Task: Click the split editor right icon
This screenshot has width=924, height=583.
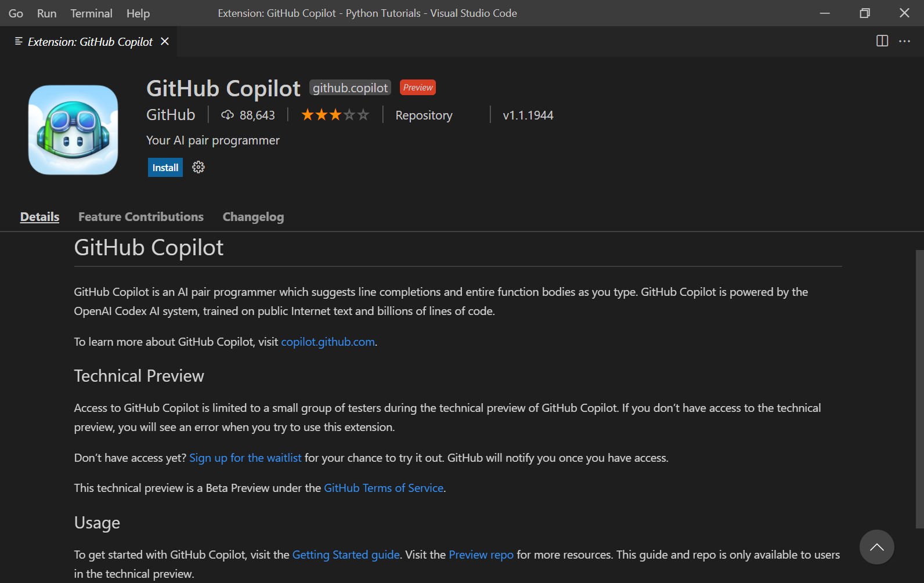Action: [882, 41]
